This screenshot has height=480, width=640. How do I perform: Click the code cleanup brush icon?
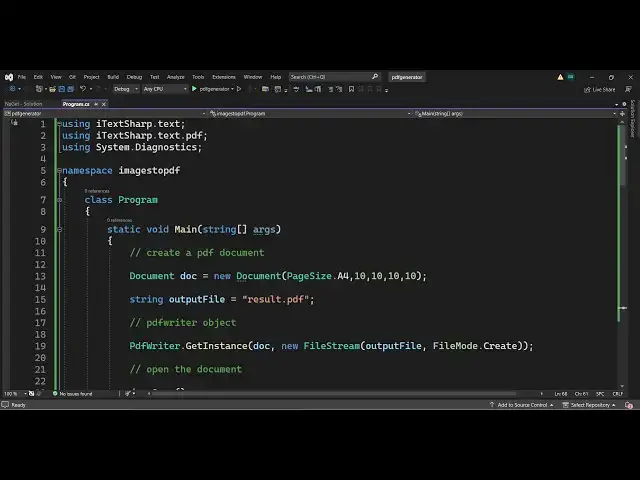coord(128,393)
